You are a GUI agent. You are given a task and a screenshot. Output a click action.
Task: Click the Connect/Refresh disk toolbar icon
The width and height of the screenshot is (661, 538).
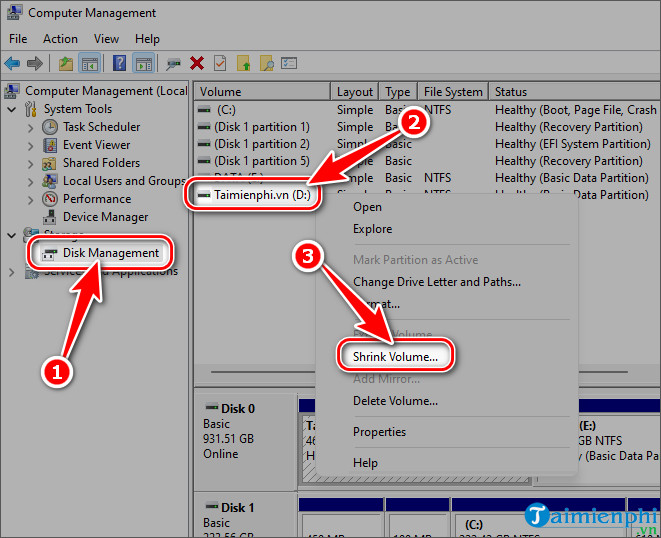point(173,64)
